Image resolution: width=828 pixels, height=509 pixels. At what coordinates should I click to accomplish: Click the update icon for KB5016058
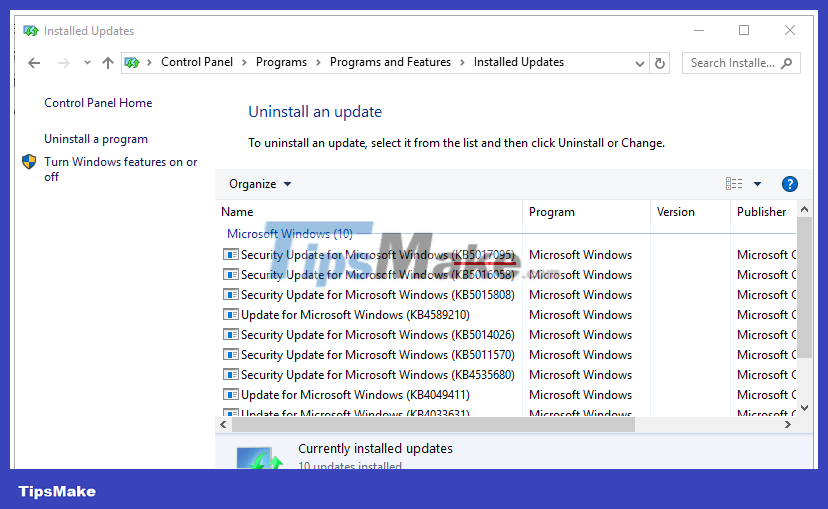(x=231, y=275)
